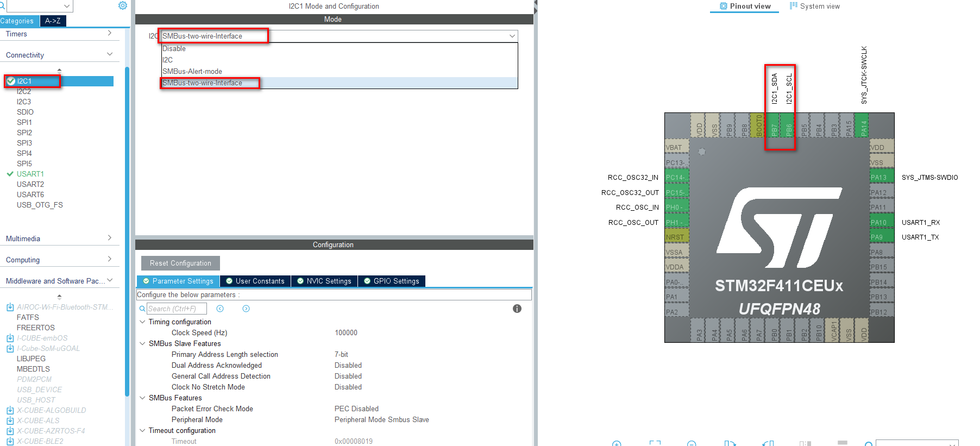Switch to the System view tab
The image size is (980, 446).
click(x=814, y=6)
